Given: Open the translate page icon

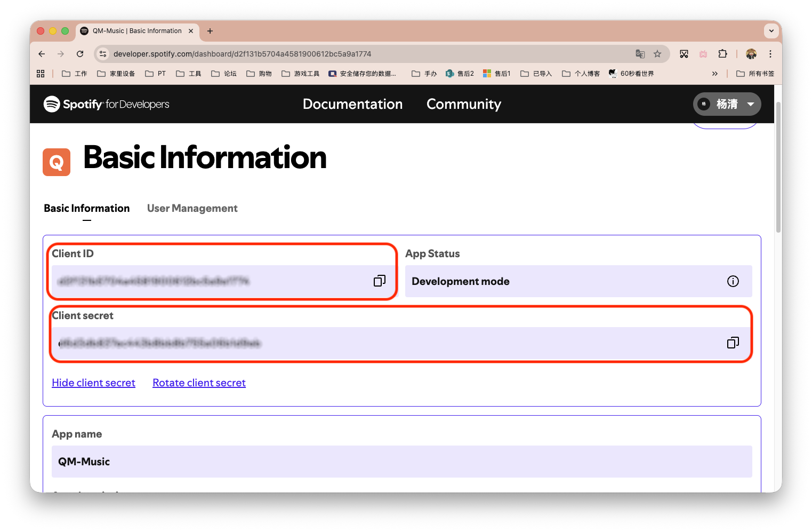Looking at the screenshot, I should coord(640,54).
